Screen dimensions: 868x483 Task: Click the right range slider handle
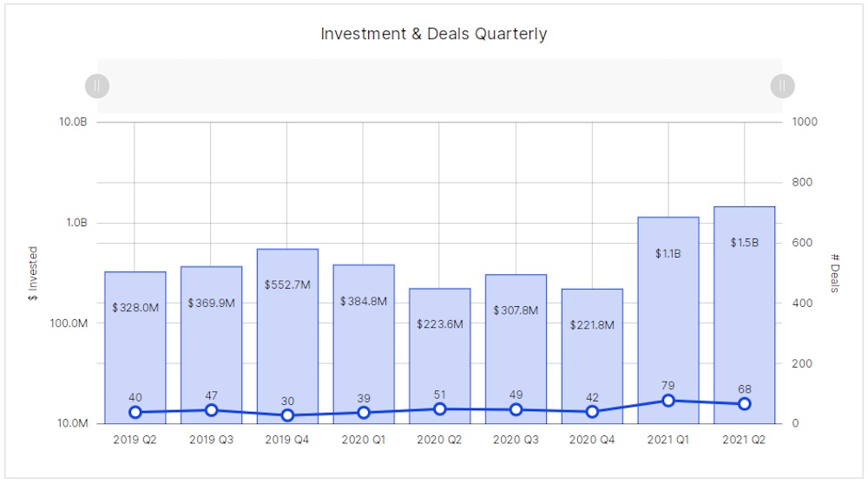tap(782, 86)
